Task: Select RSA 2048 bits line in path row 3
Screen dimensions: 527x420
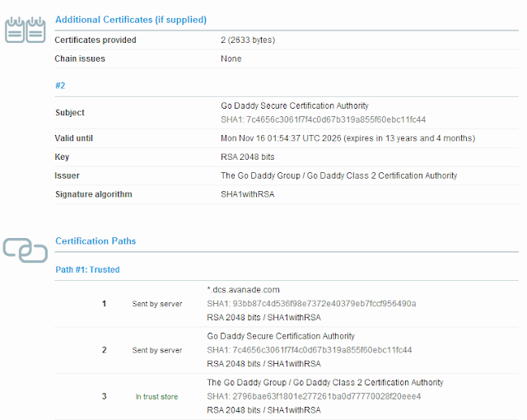Action: tap(263, 410)
